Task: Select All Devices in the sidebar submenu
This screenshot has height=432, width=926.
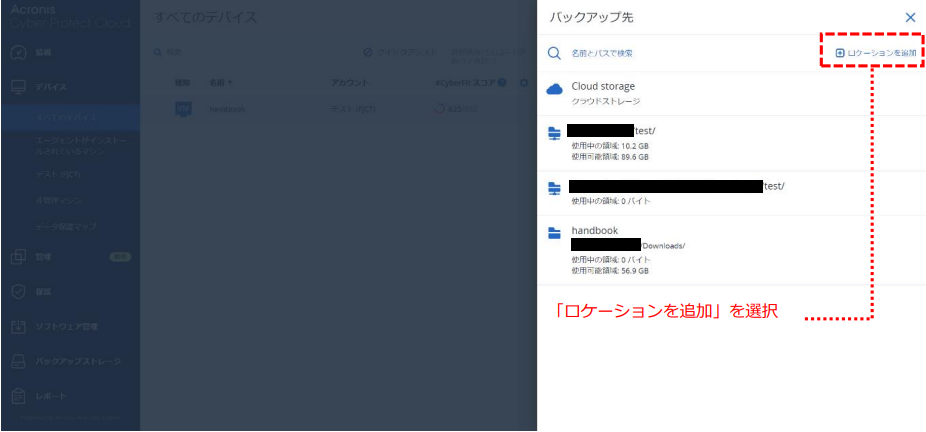Action: point(68,119)
